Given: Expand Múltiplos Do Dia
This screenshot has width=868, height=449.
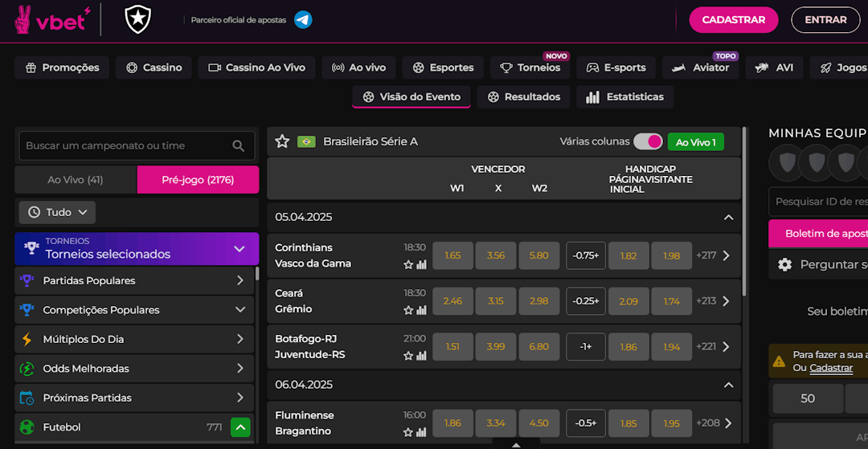Looking at the screenshot, I should (x=240, y=340).
